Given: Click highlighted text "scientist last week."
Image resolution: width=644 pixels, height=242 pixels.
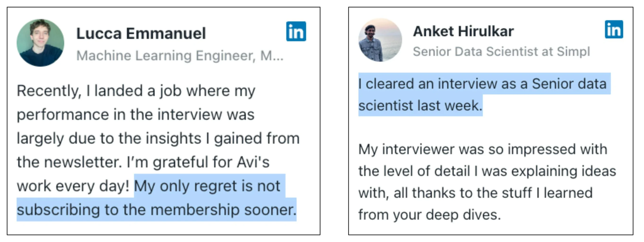Looking at the screenshot, I should 420,105.
